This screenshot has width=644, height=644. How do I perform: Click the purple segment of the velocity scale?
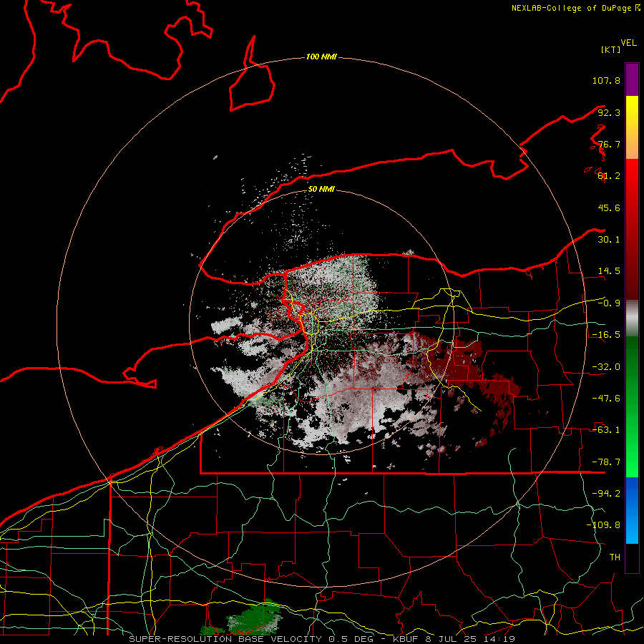pos(632,79)
